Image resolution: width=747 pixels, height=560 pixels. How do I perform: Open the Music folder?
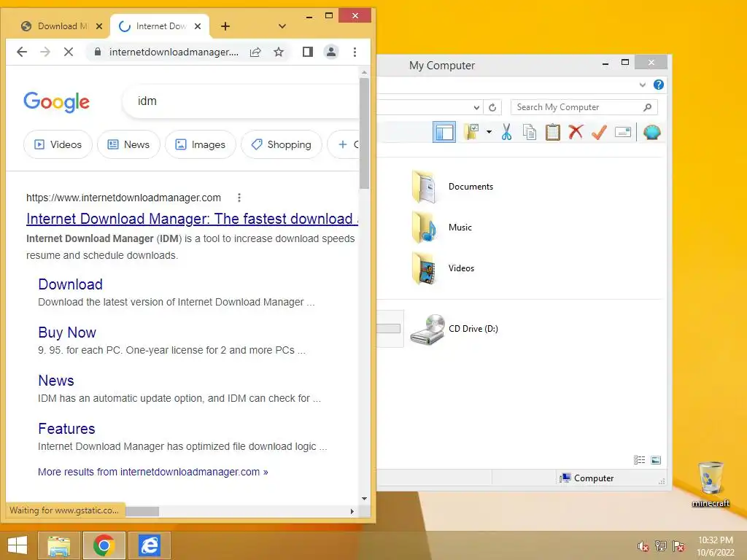pyautogui.click(x=442, y=227)
